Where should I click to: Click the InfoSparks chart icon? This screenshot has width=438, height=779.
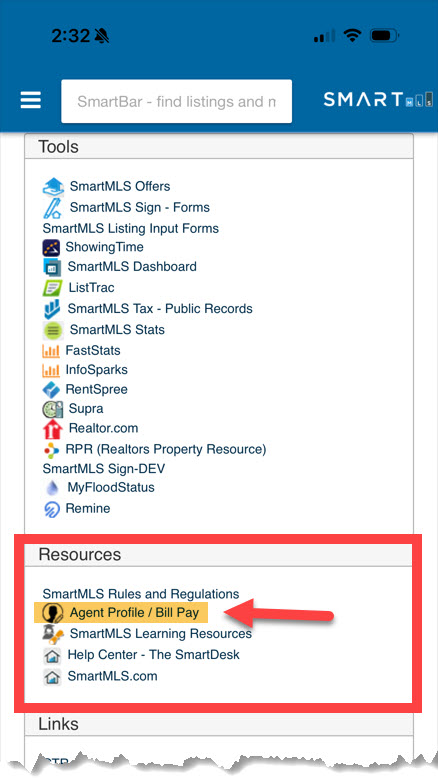(51, 371)
